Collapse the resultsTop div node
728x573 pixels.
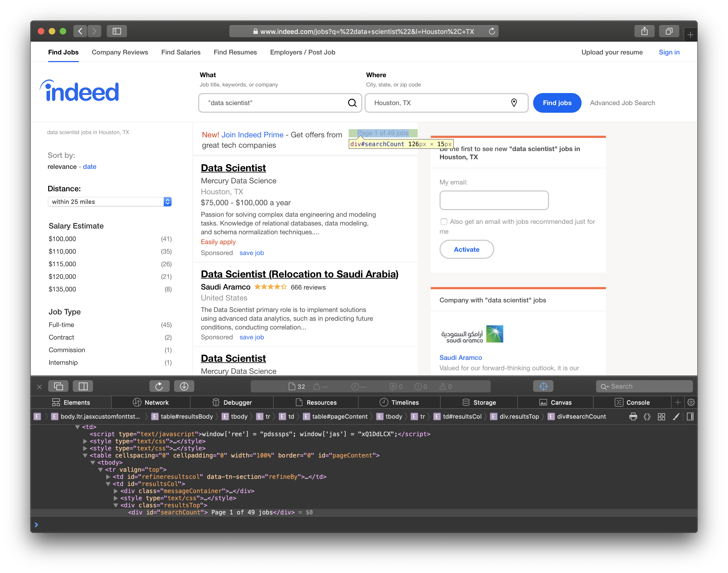116,505
